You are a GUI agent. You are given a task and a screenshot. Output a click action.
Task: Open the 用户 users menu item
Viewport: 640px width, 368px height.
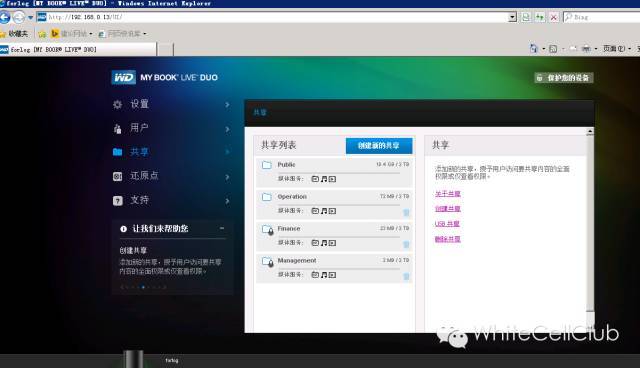tap(131, 128)
